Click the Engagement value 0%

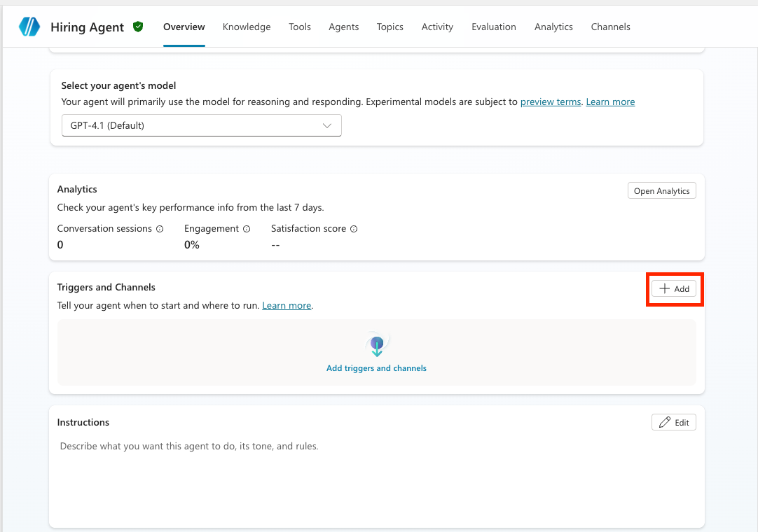pos(192,245)
